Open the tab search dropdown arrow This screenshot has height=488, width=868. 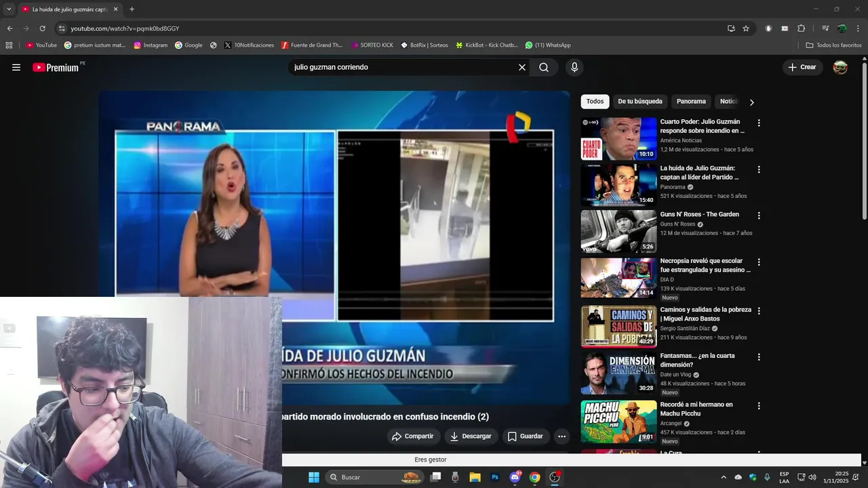pyautogui.click(x=9, y=9)
